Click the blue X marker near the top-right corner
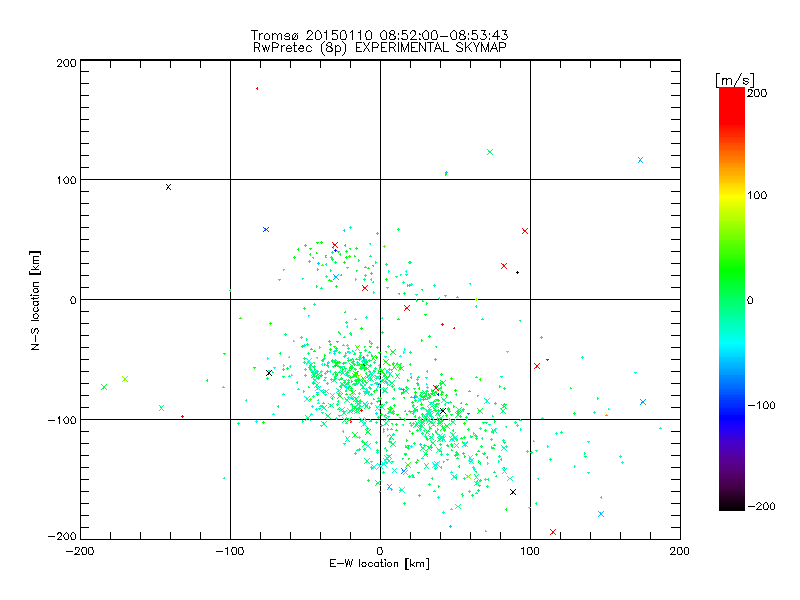The image size is (800, 600). pos(640,160)
